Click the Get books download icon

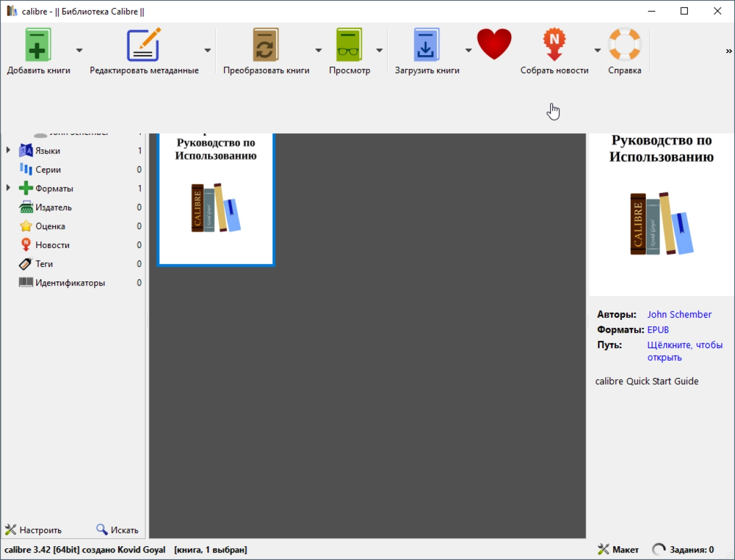[x=427, y=45]
